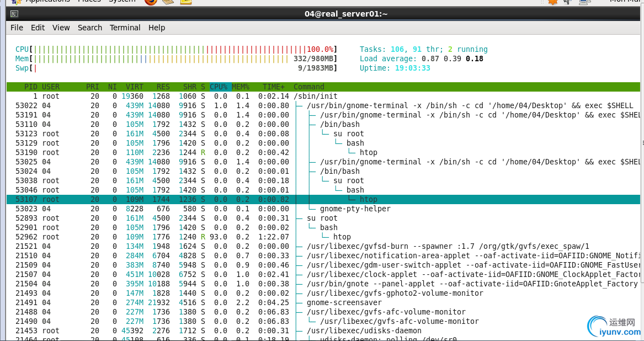The height and width of the screenshot is (341, 644).
Task: Select the gvfs-gphoto2-volume-monitor process row
Action: (323, 294)
